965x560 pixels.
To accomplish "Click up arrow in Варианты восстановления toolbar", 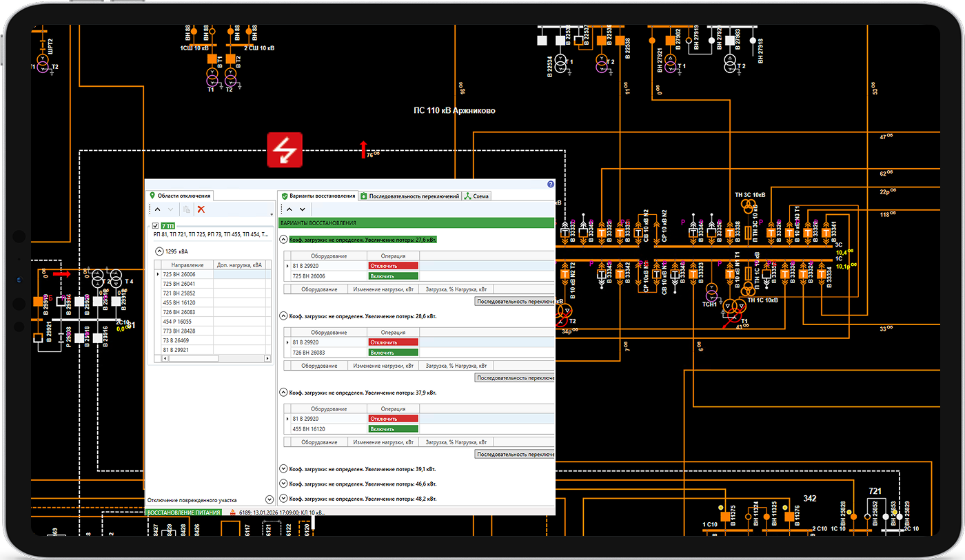I will point(289,209).
